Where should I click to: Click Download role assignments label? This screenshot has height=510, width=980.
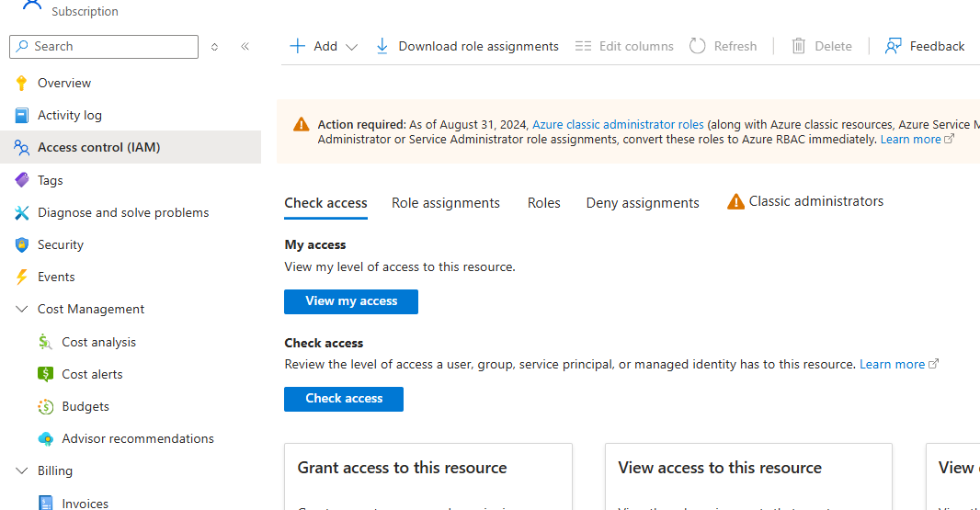(478, 46)
